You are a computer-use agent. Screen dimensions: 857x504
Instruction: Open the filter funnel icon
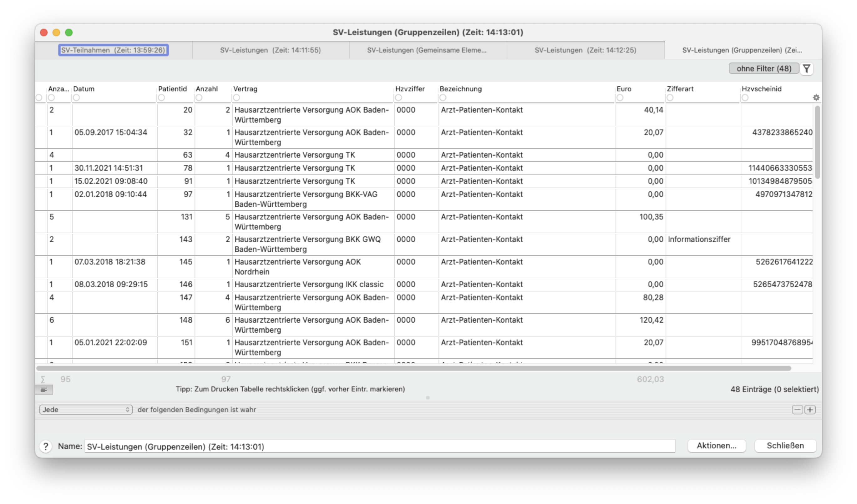coord(806,69)
